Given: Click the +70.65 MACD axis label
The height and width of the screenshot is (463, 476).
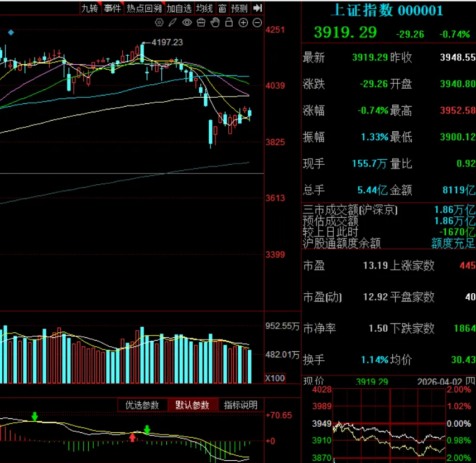Looking at the screenshot, I should click(278, 416).
